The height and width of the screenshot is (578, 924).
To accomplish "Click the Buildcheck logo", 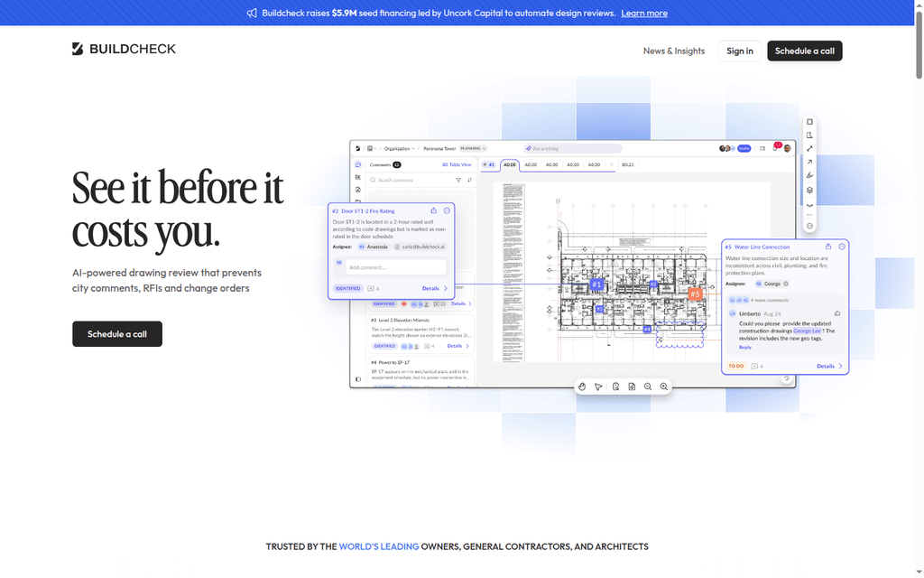I will tap(124, 49).
